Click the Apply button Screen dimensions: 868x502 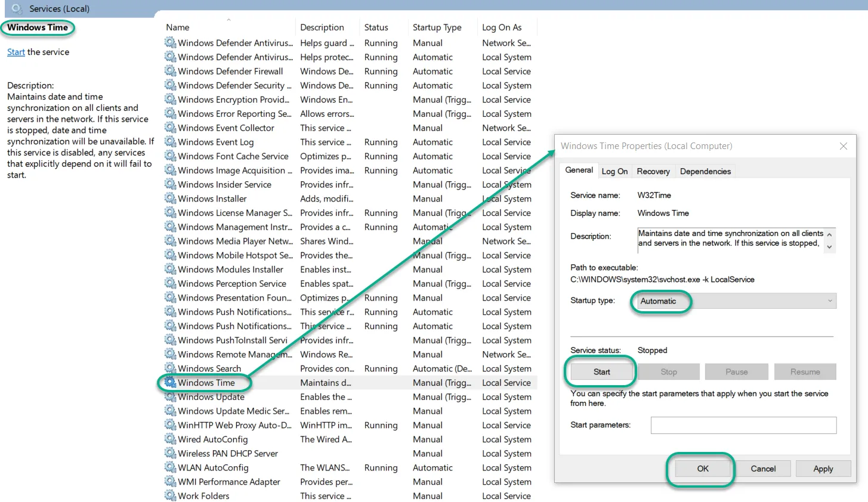point(823,469)
